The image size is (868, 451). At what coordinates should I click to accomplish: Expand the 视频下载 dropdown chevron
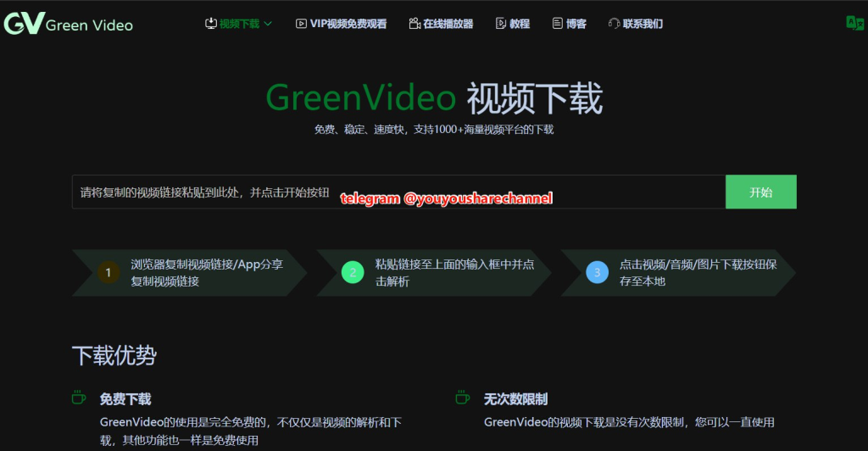pos(268,24)
